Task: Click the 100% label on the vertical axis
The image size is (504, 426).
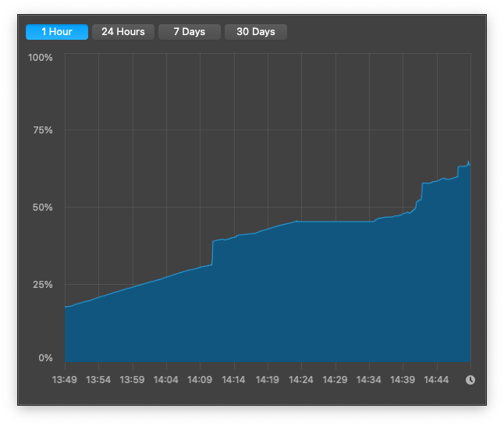Action: coord(41,58)
